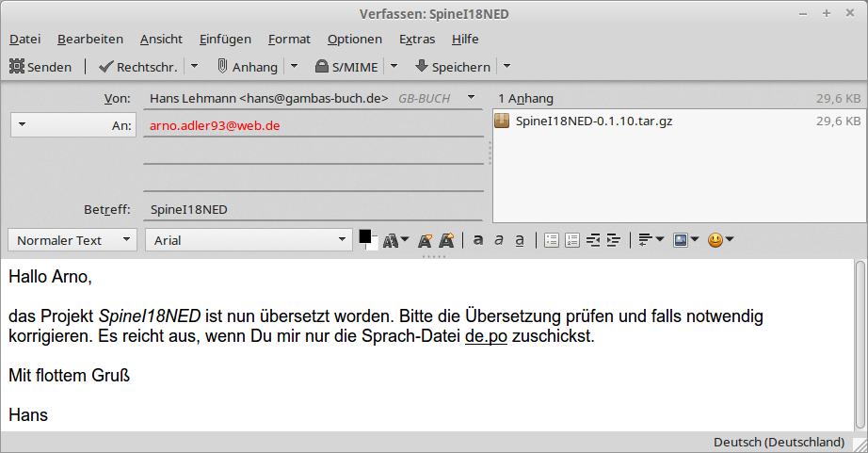Toggle underline text formatting
The height and width of the screenshot is (453, 868).
tap(520, 240)
